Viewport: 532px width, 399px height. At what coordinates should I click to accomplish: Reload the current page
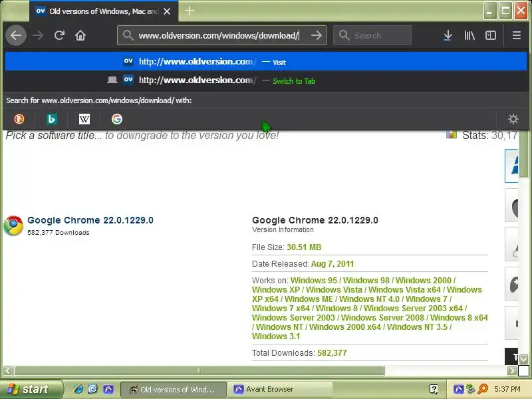[x=59, y=35]
